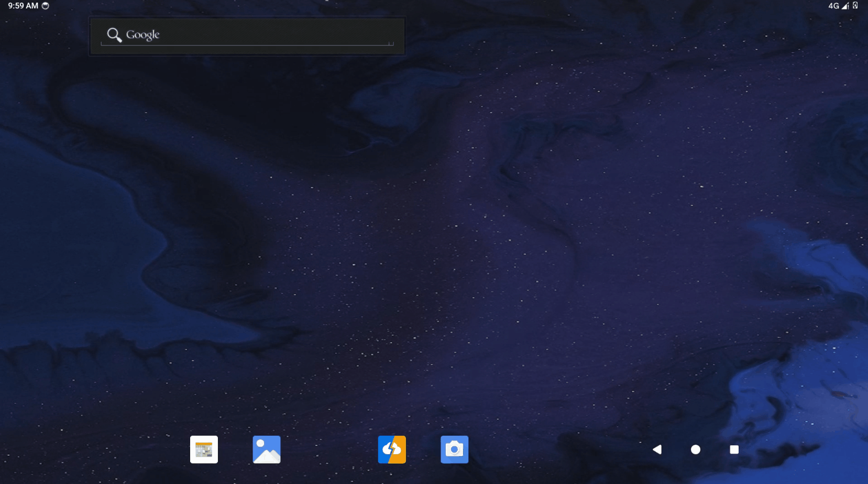The height and width of the screenshot is (484, 868).
Task: Open the blue-orange lightning cloud app
Action: (392, 449)
